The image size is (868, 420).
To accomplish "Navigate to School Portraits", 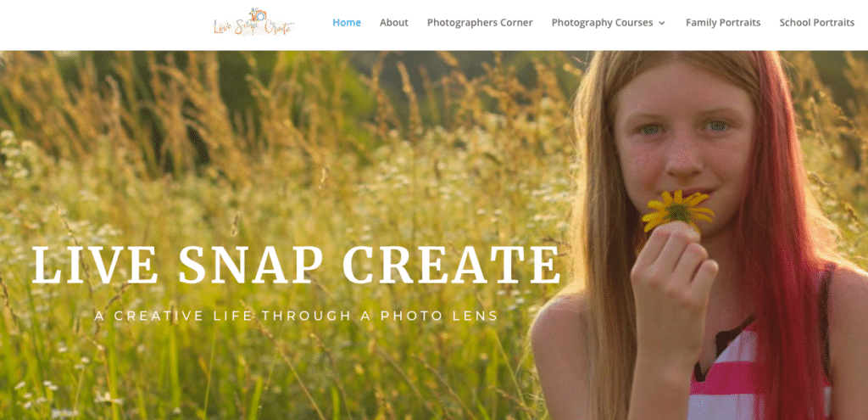I will coord(816,23).
